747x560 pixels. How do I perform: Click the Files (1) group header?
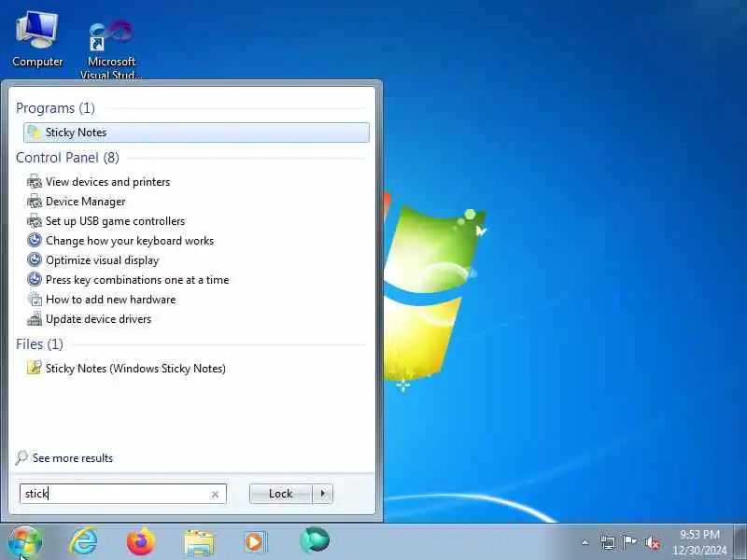coord(39,344)
